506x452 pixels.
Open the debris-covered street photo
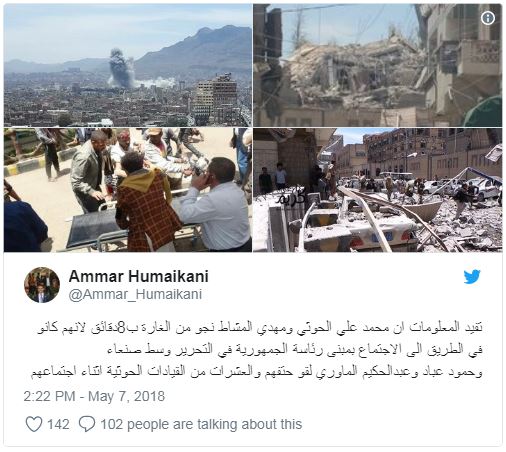(377, 190)
